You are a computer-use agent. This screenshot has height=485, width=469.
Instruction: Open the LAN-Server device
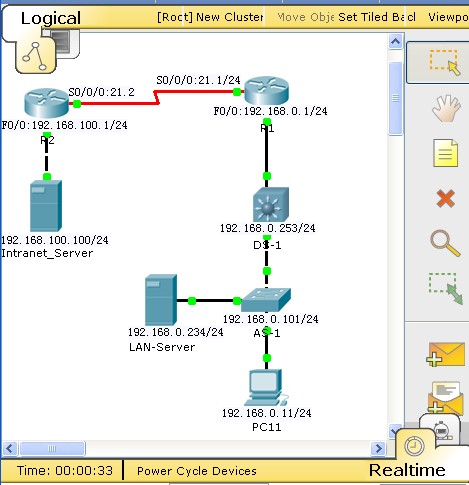pyautogui.click(x=161, y=300)
